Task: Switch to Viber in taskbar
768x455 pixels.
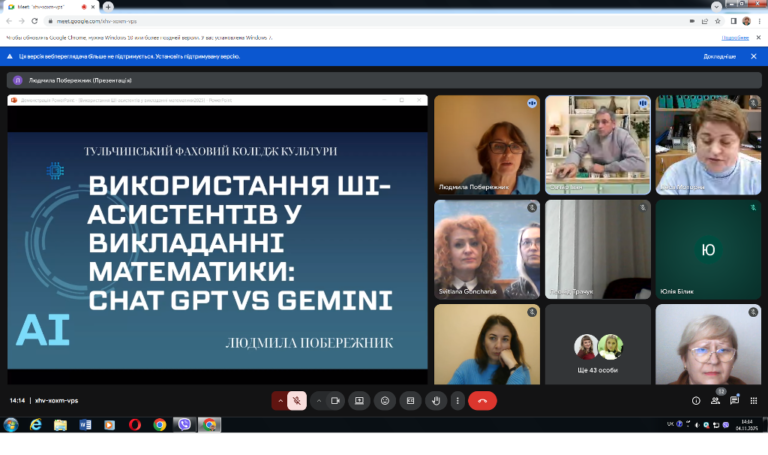Action: pyautogui.click(x=185, y=425)
